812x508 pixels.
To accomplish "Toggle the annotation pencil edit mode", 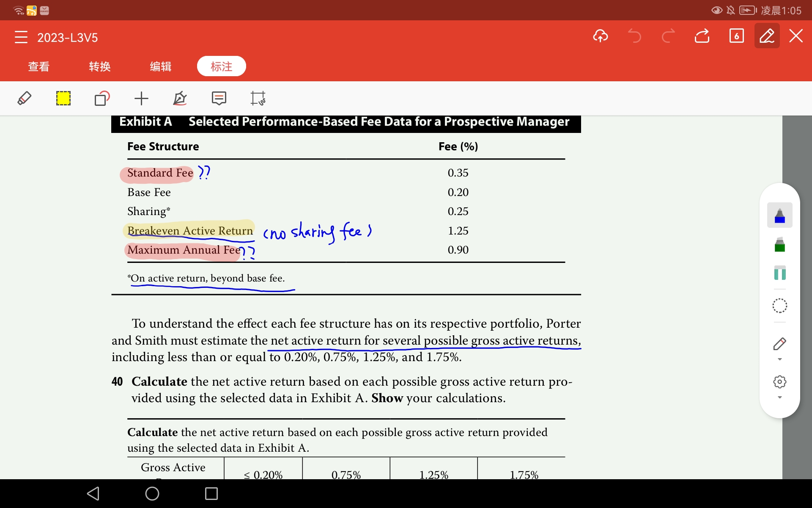I will click(x=767, y=36).
